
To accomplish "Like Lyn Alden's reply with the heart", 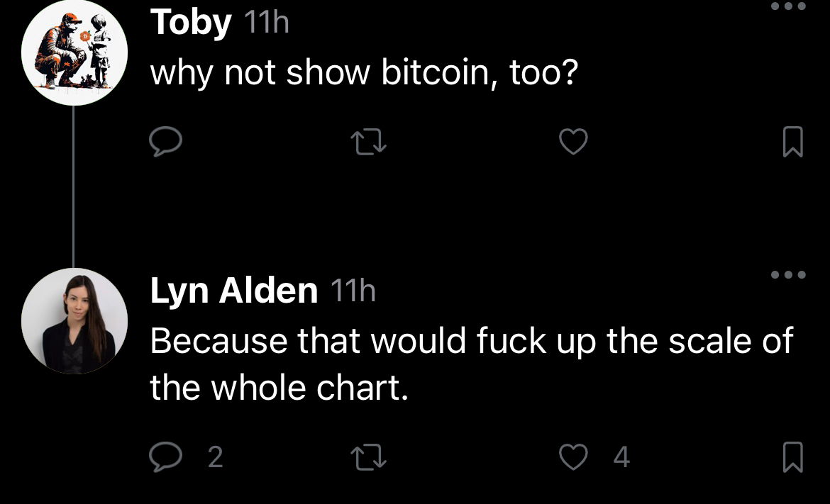I will (x=573, y=457).
